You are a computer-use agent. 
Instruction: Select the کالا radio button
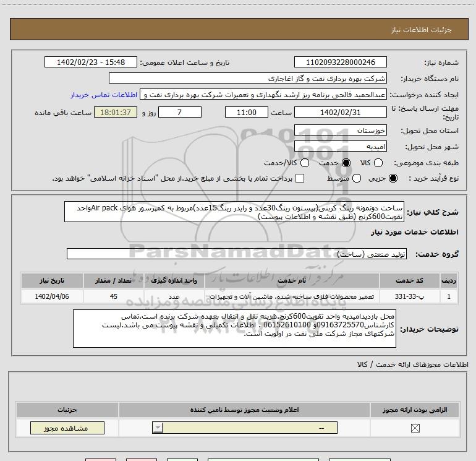[x=378, y=163]
